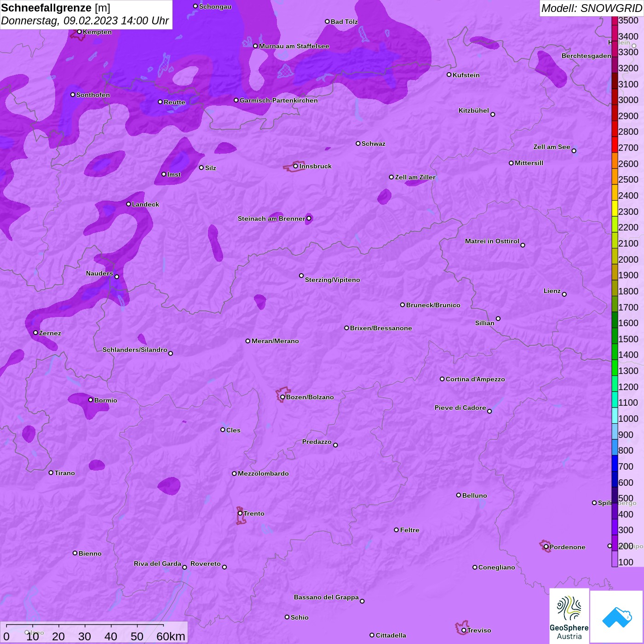The image size is (644, 644).
Task: Click the Schneefallgrenze [m] title
Action: [x=56, y=8]
